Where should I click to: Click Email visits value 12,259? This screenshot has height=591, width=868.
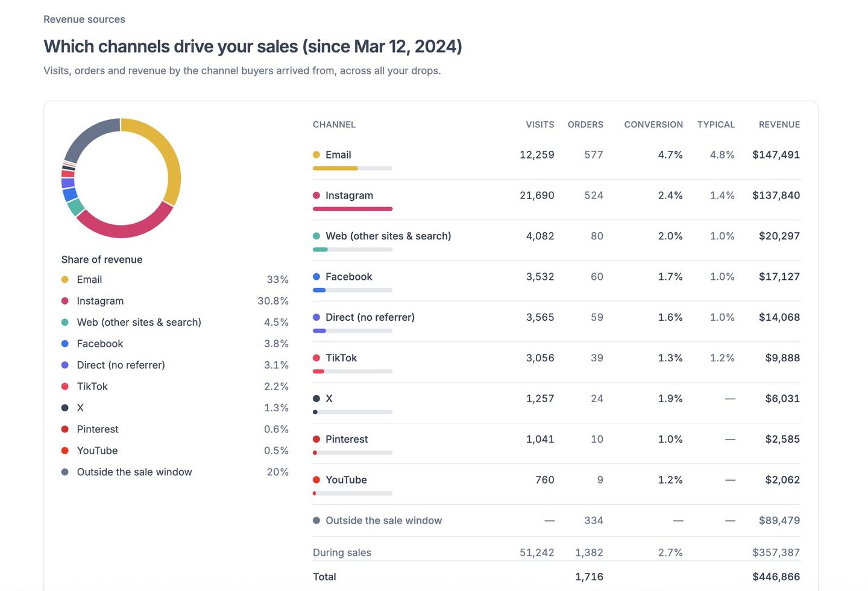click(537, 155)
